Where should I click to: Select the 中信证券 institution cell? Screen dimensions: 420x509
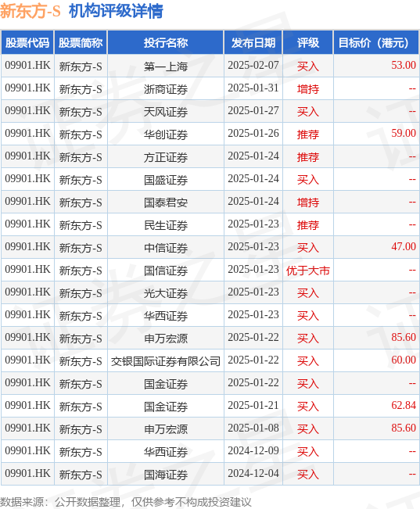coord(166,248)
